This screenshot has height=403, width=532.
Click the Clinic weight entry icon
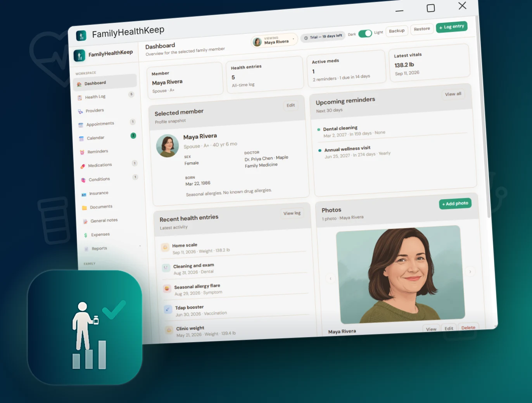point(169,330)
